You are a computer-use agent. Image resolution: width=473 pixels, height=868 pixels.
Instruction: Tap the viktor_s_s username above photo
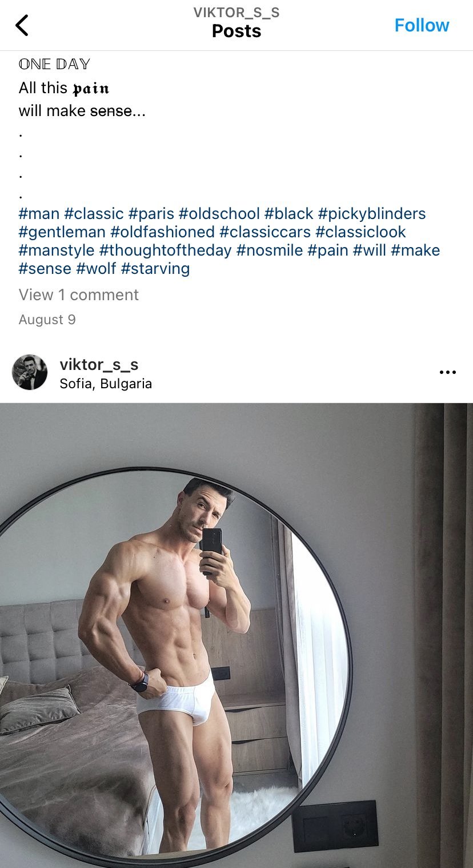(99, 364)
